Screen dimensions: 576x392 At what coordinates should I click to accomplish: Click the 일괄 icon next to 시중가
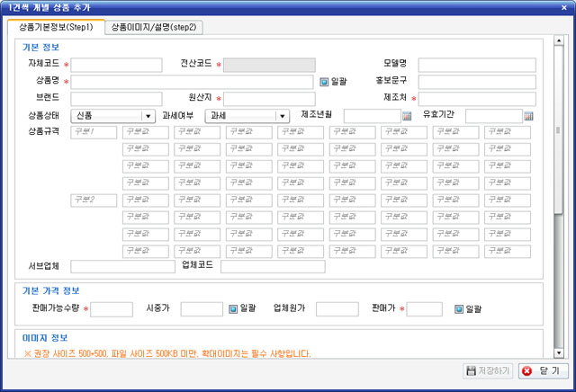tap(233, 308)
